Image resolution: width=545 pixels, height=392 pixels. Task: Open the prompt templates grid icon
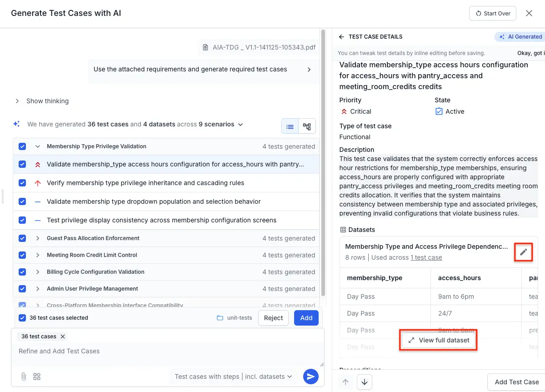(37, 377)
